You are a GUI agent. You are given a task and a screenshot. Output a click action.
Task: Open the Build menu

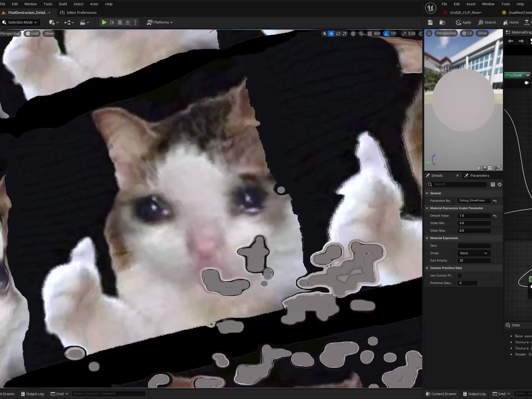pos(63,4)
